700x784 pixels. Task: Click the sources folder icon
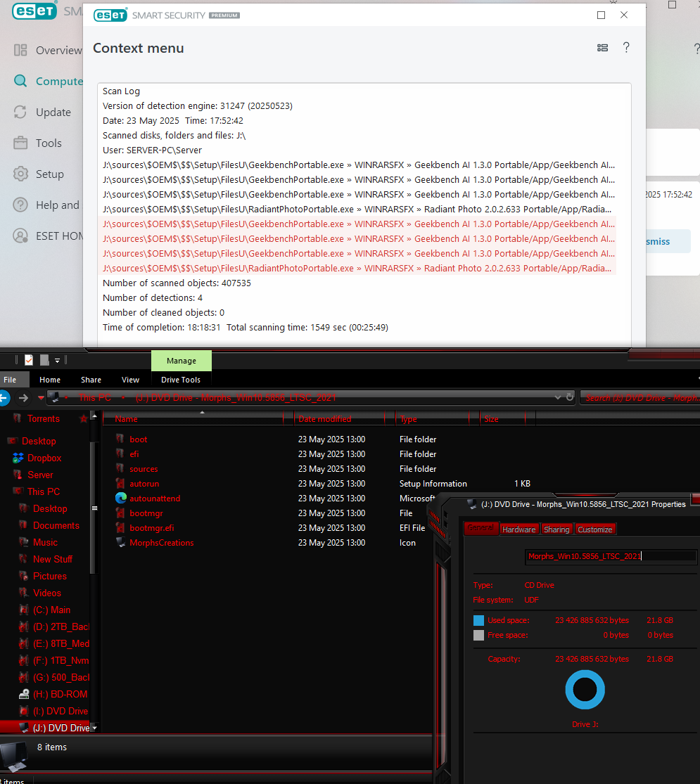[x=120, y=468]
